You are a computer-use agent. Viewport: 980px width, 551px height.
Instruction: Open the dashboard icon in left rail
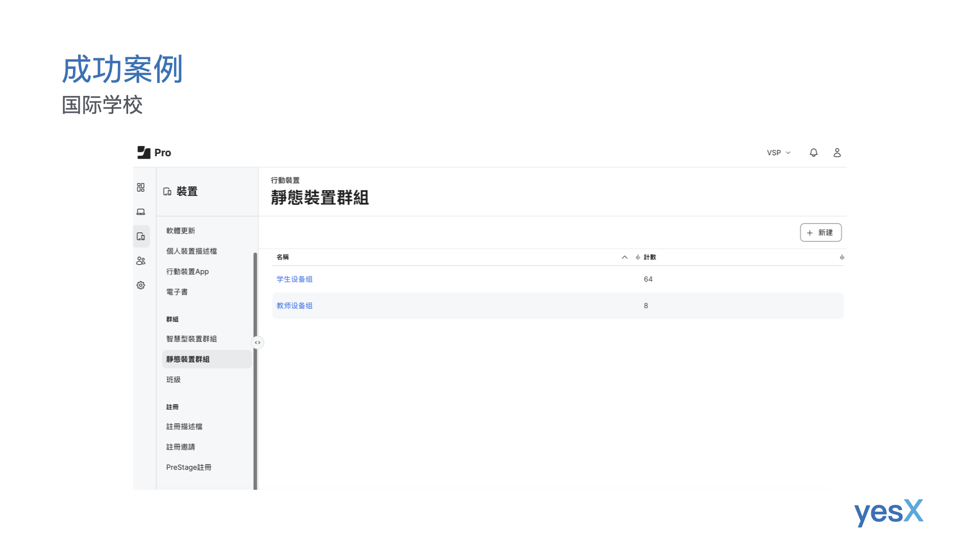[x=141, y=187]
